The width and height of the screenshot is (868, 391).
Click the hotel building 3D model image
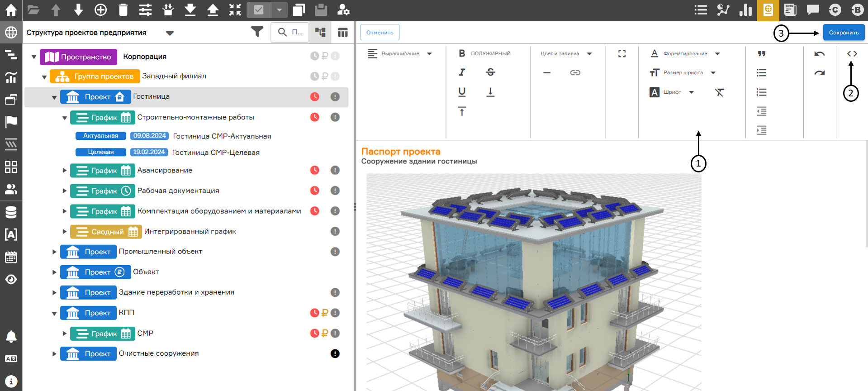pos(534,282)
